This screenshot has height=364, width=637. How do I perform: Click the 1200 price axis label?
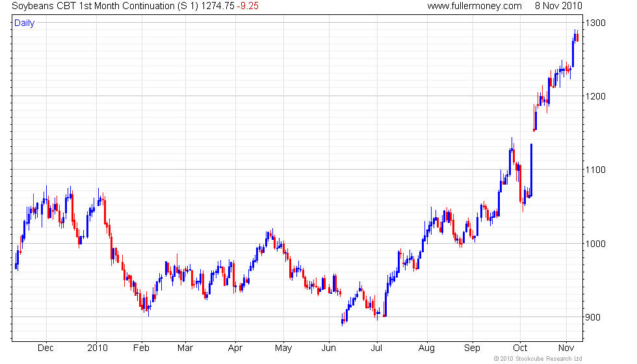pos(595,97)
